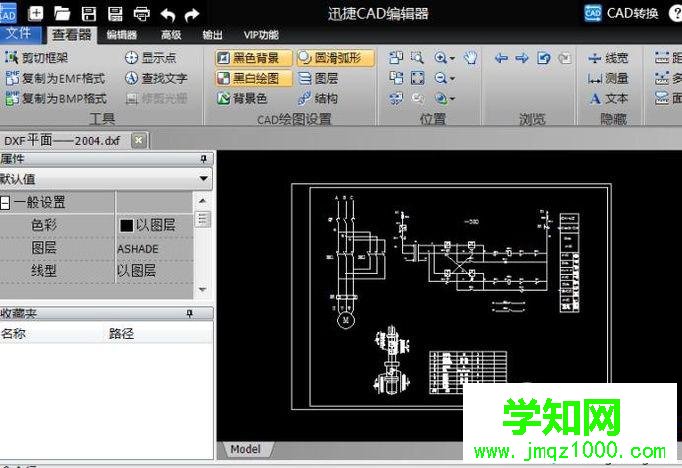Select the Model layout tab
The image size is (682, 468).
click(246, 449)
